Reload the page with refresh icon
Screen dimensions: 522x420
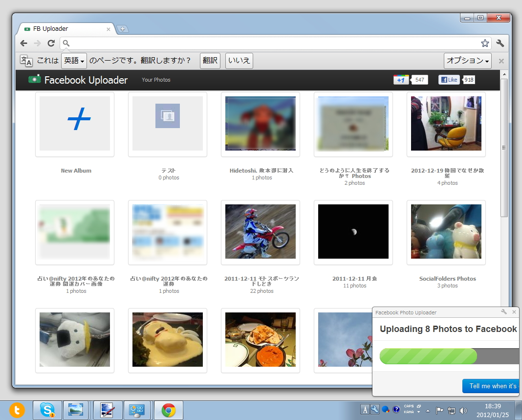click(x=51, y=44)
